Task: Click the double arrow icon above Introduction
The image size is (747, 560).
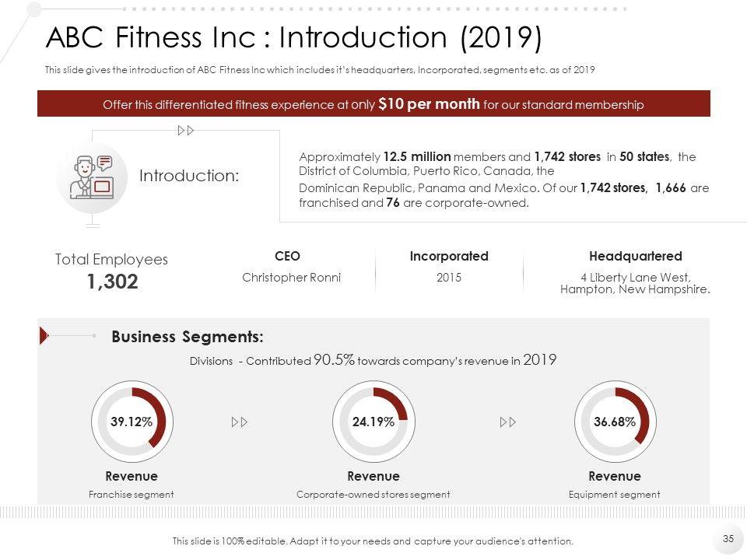Action: coord(186,130)
